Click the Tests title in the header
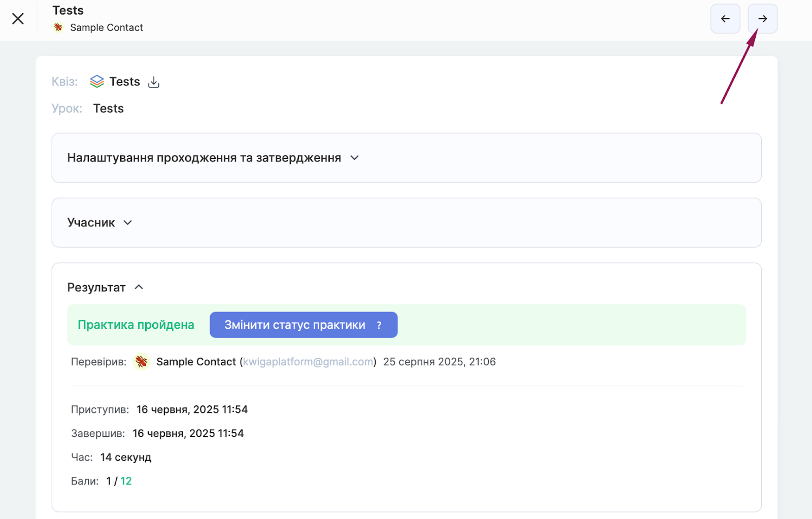Image resolution: width=812 pixels, height=519 pixels. (68, 11)
